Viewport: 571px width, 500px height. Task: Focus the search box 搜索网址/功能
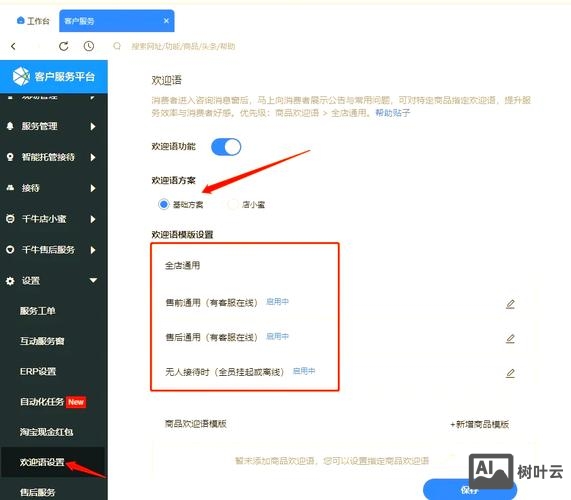183,46
